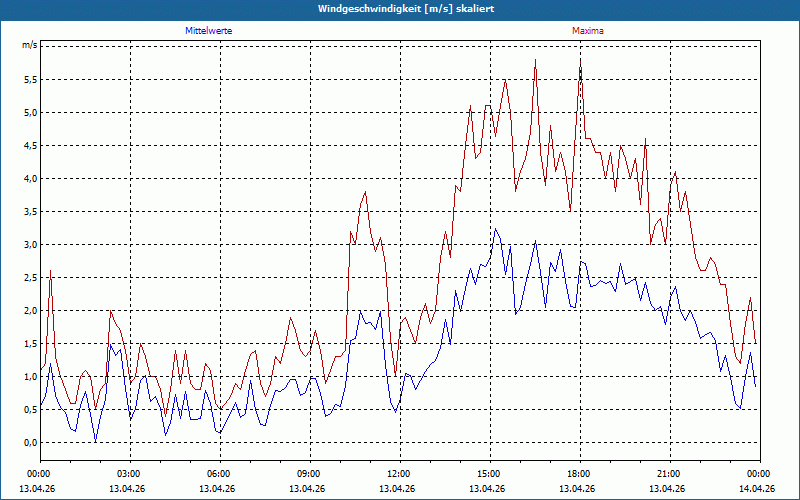Click the m/s unit label

click(x=30, y=45)
